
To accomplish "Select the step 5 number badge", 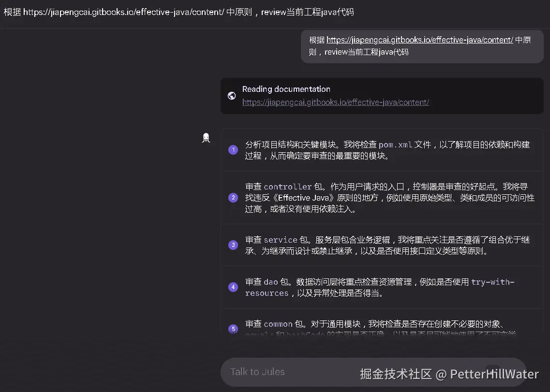I will pos(233,329).
